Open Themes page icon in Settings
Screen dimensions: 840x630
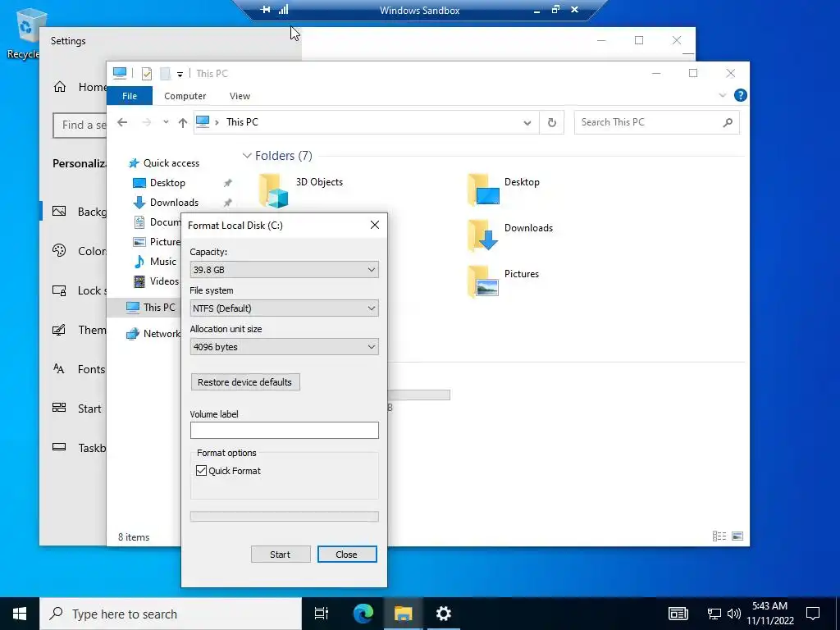[x=59, y=330]
